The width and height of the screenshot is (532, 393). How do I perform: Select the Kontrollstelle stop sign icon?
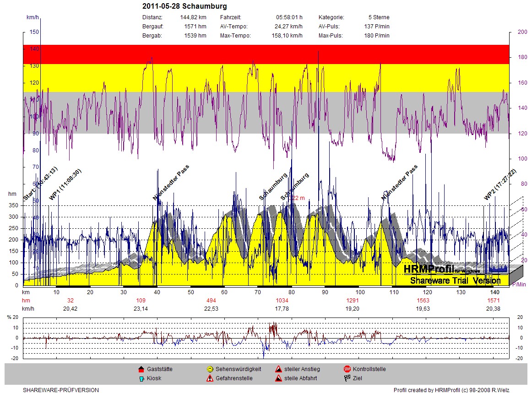coord(347,369)
